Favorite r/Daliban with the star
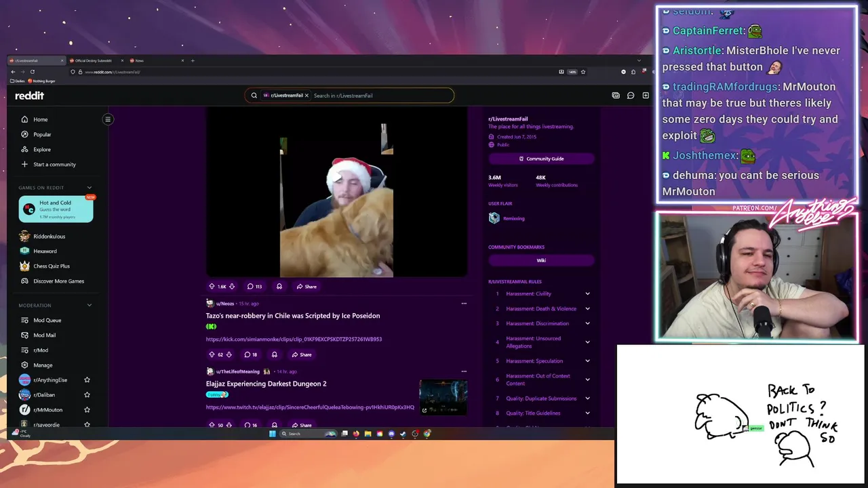The width and height of the screenshot is (868, 488). pyautogui.click(x=87, y=394)
